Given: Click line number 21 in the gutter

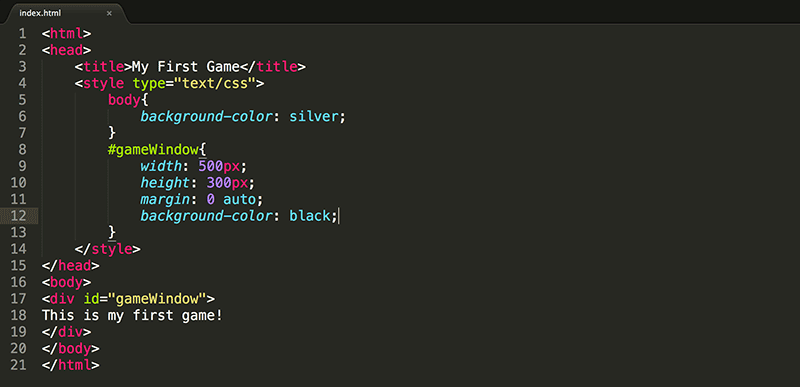Looking at the screenshot, I should click(x=18, y=365).
